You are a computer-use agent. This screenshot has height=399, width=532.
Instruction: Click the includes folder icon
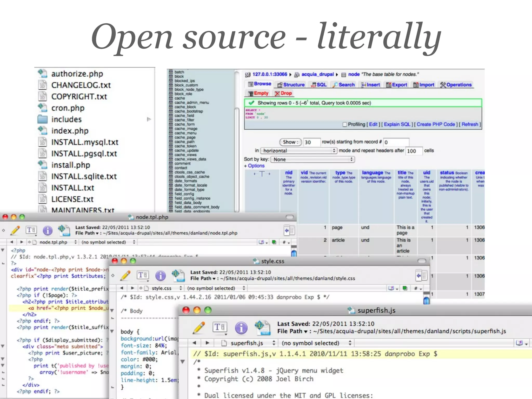(43, 119)
